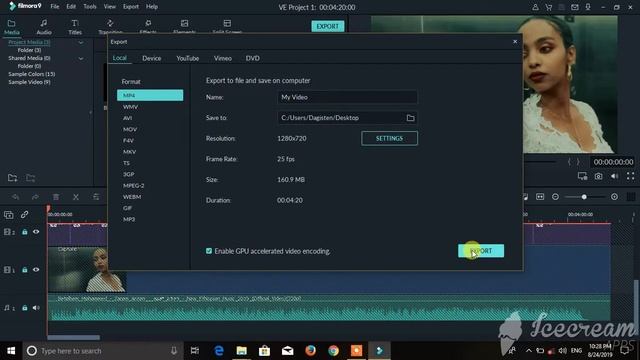640x360 pixels.
Task: Select the WMV format
Action: [x=131, y=107]
